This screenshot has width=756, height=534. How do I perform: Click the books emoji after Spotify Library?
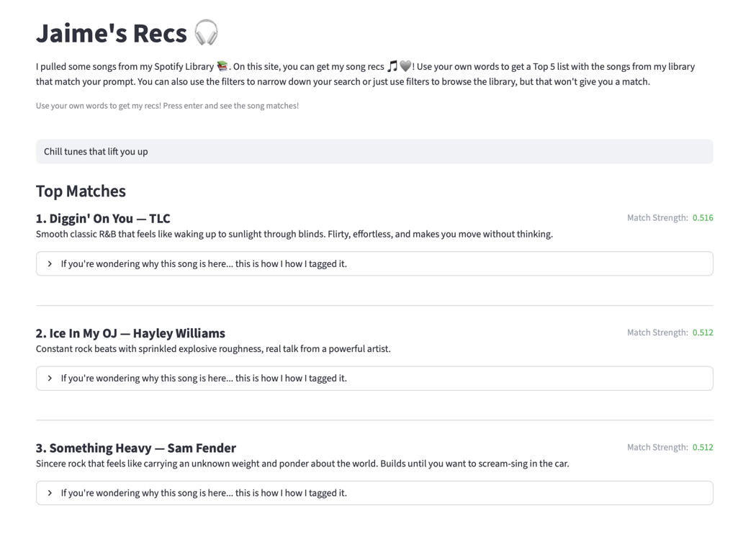click(222, 66)
